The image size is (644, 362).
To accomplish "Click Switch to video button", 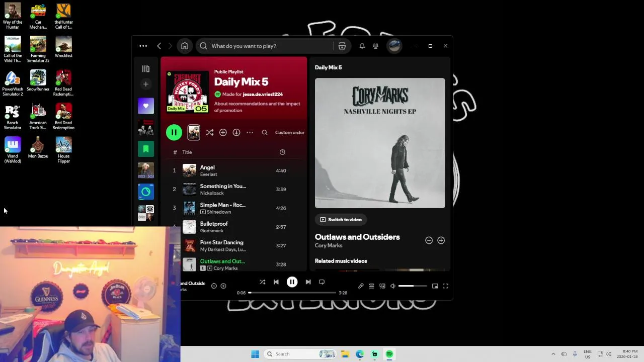I will 341,220.
